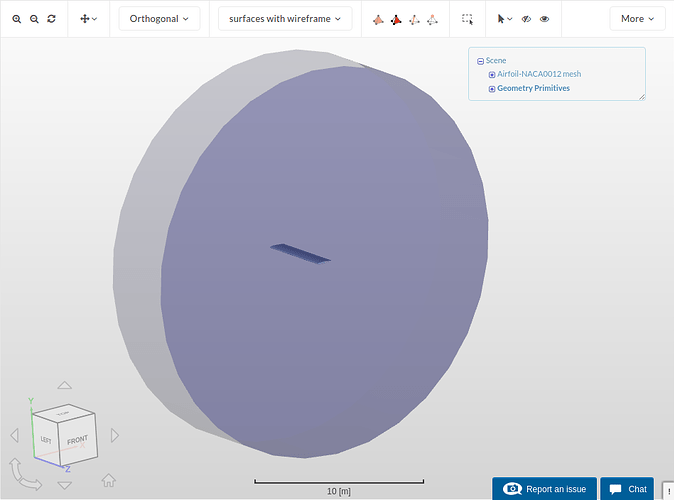Open the cursor selection mode dropdown
The width and height of the screenshot is (674, 500).
(505, 19)
